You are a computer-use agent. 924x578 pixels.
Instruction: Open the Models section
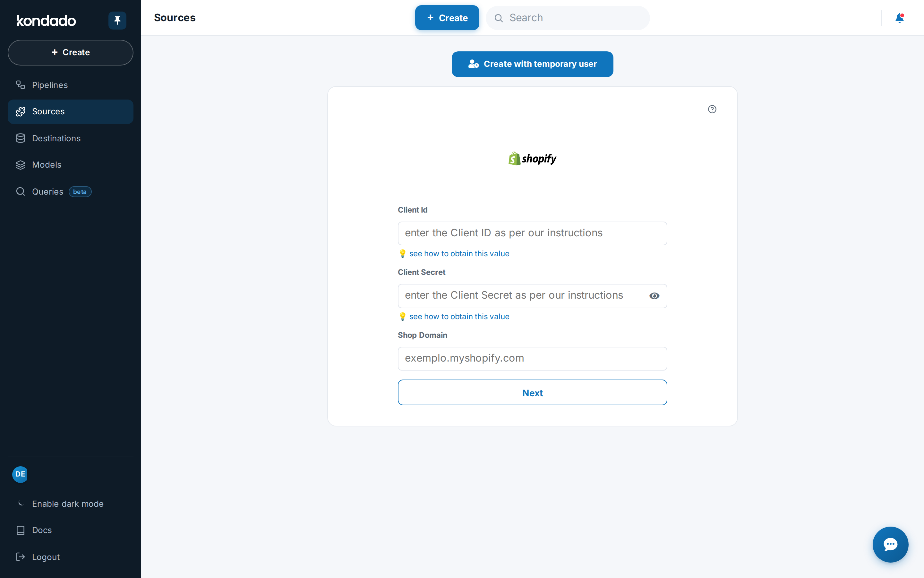click(71, 165)
